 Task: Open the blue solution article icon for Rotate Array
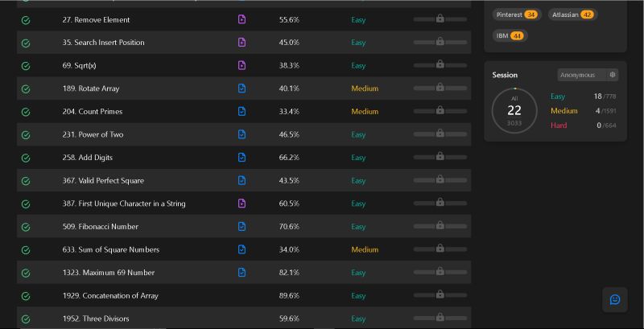pyautogui.click(x=242, y=88)
